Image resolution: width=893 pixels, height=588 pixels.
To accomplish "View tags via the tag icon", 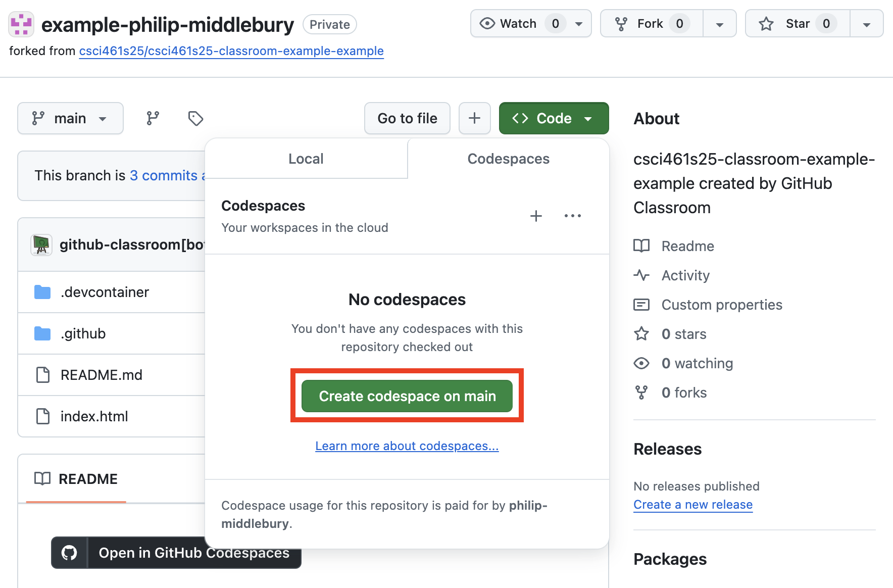I will pyautogui.click(x=195, y=118).
